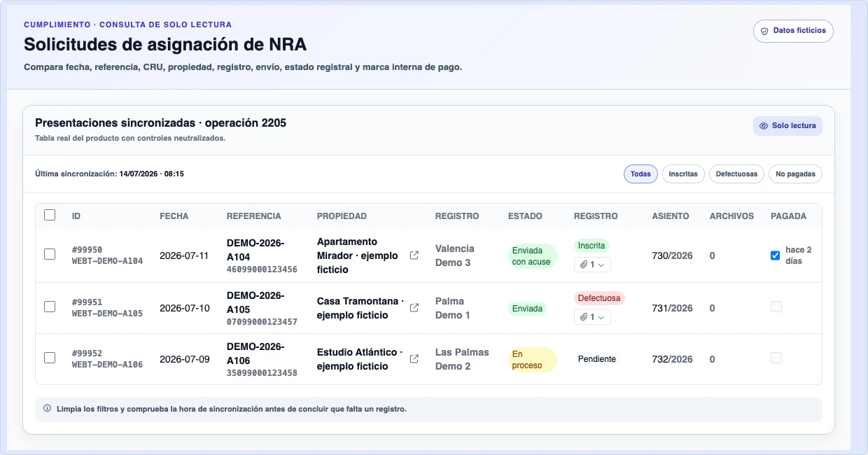Select row #99950 checkbox
868x455 pixels.
click(50, 255)
